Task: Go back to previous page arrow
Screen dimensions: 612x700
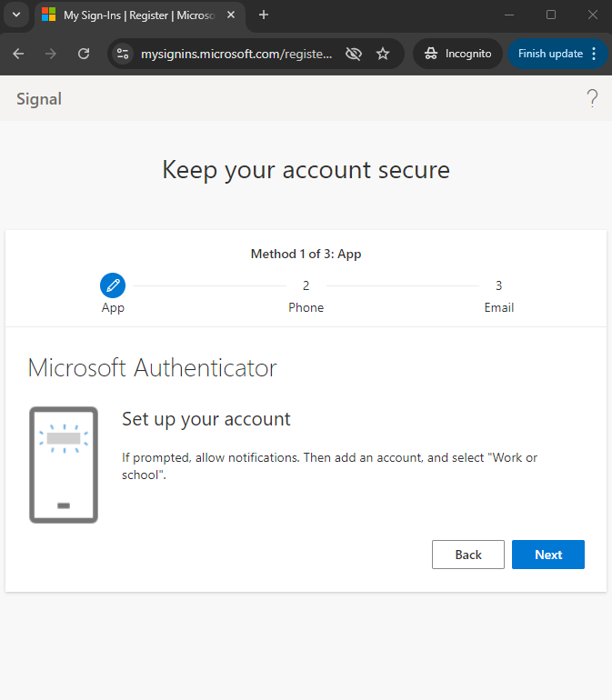Action: (x=18, y=54)
